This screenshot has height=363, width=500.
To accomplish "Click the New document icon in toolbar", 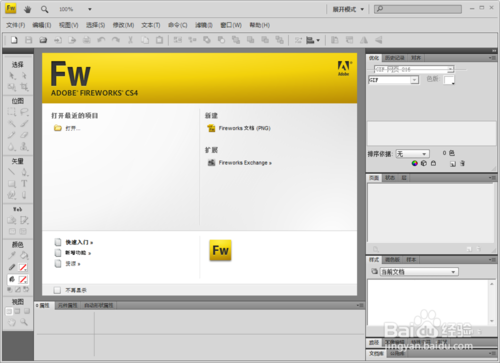I will 14,40.
